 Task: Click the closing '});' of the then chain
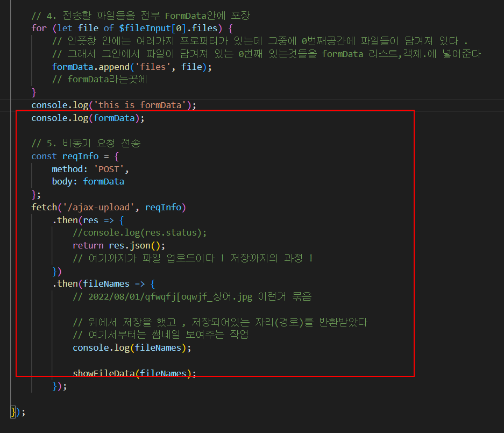60,386
